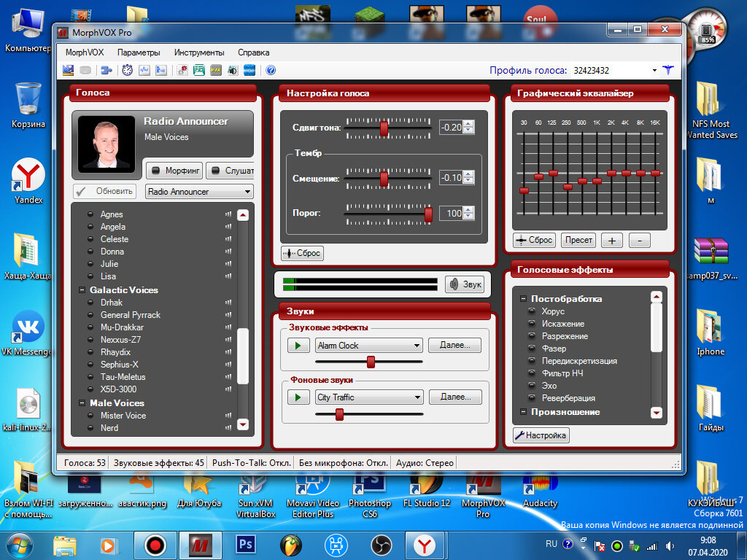This screenshot has height=560, width=747.
Task: Toggle the Морфинг button
Action: click(174, 171)
